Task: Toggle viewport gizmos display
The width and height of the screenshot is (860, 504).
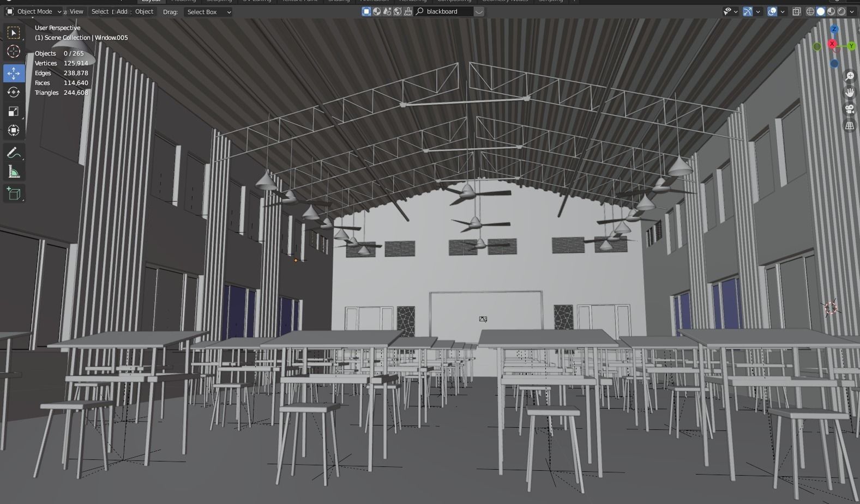Action: tap(748, 11)
